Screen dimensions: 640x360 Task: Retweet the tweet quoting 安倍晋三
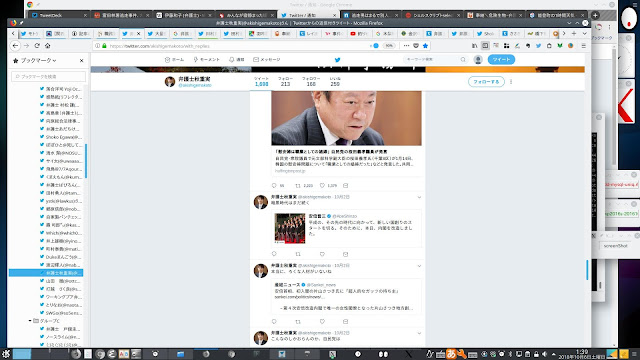298,254
